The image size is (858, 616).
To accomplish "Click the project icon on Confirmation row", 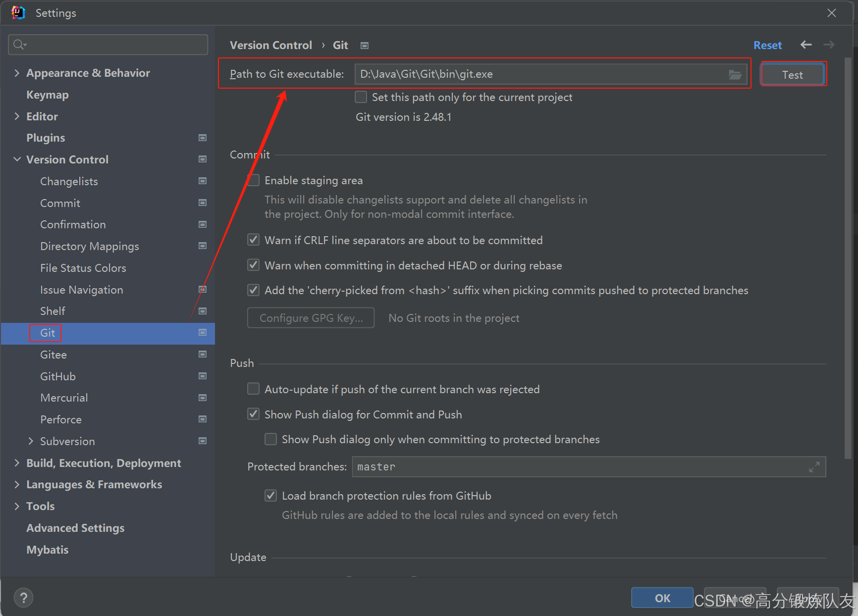I will point(203,224).
